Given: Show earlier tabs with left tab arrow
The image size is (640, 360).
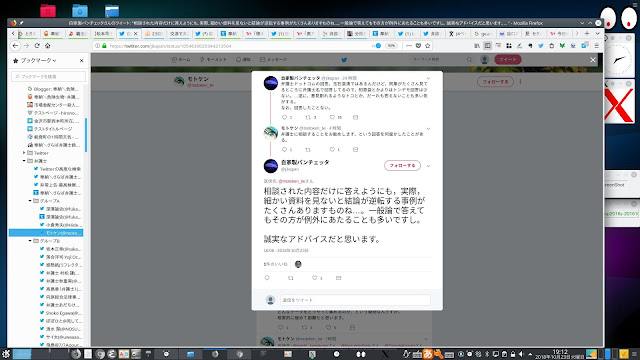Looking at the screenshot, I should 13,33.
